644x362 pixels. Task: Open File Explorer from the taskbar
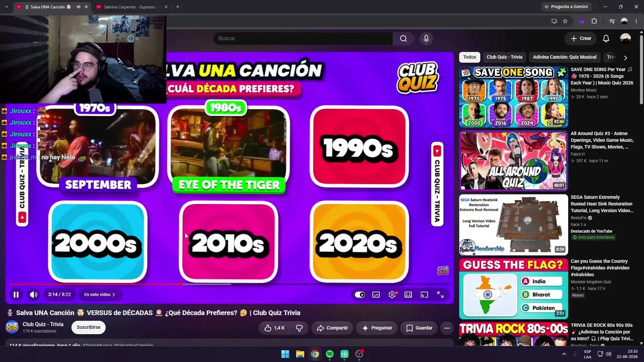[x=300, y=354]
